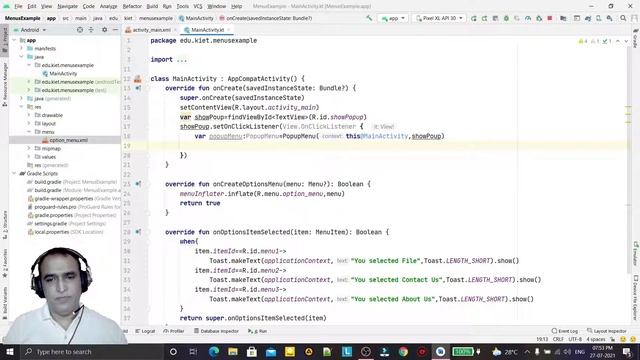Open Google Chrome from the taskbar
Image resolution: width=640 pixels, height=360 pixels.
403,351
